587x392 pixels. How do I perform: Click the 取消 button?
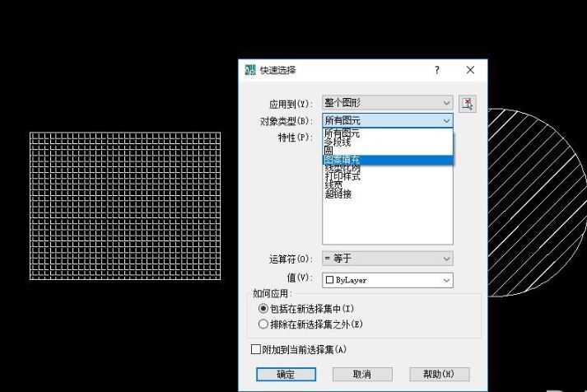[362, 374]
